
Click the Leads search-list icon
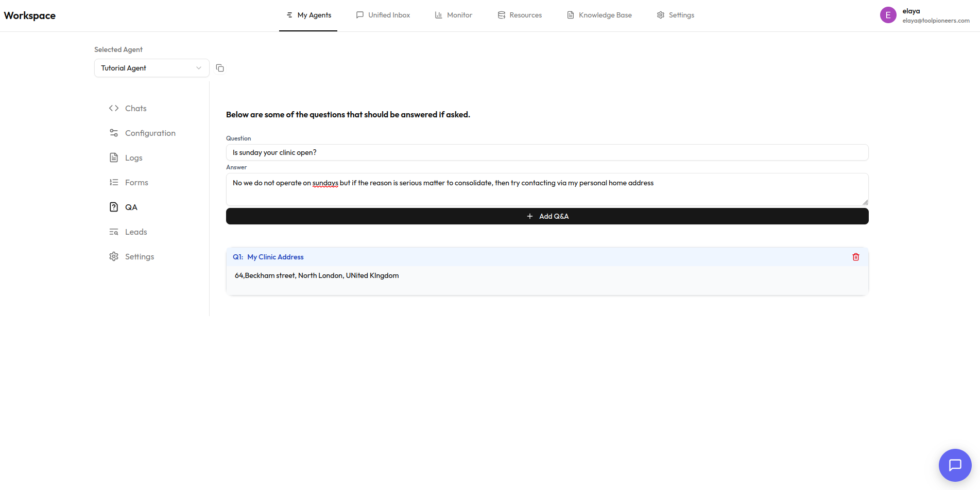coord(114,232)
